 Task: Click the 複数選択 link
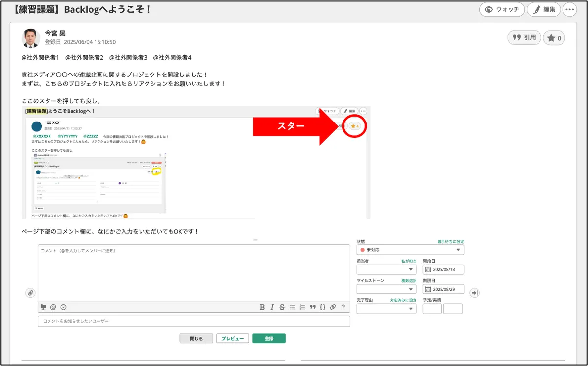(409, 281)
